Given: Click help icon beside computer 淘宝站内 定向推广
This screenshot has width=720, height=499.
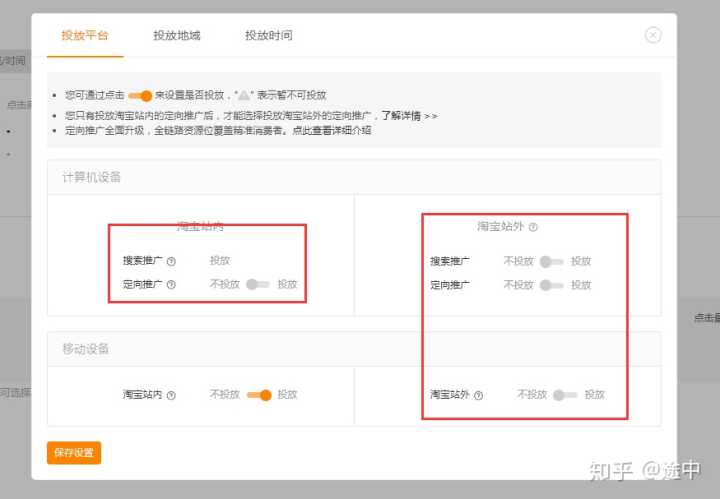Looking at the screenshot, I should coord(171,285).
